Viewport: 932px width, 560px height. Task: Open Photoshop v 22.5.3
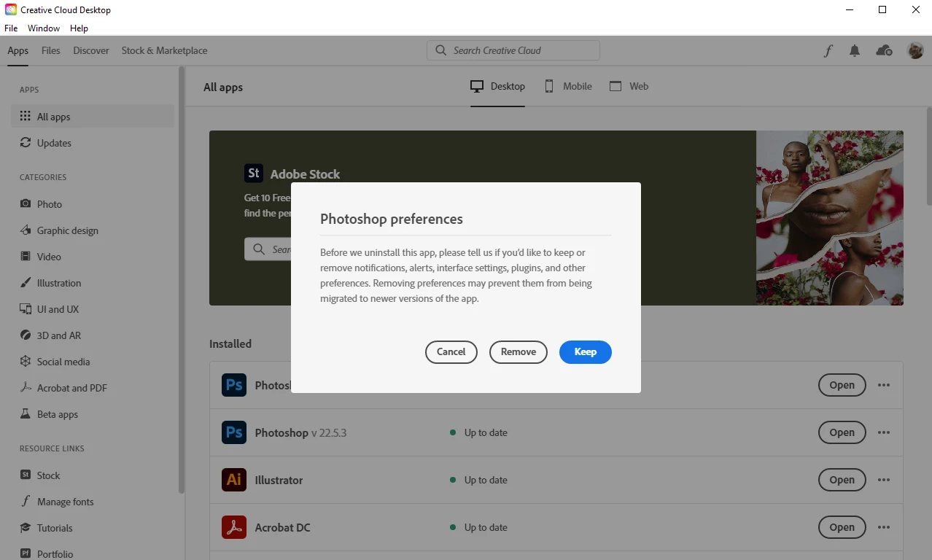(842, 432)
